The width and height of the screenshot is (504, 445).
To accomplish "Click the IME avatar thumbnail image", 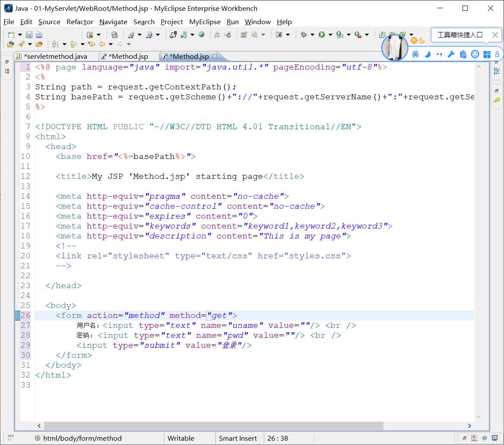I will [394, 48].
